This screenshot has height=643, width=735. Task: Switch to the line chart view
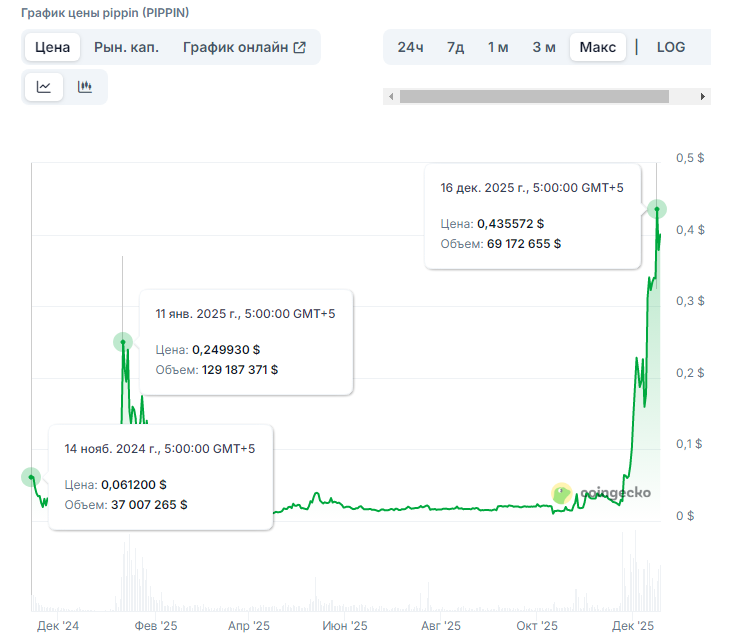coord(44,87)
